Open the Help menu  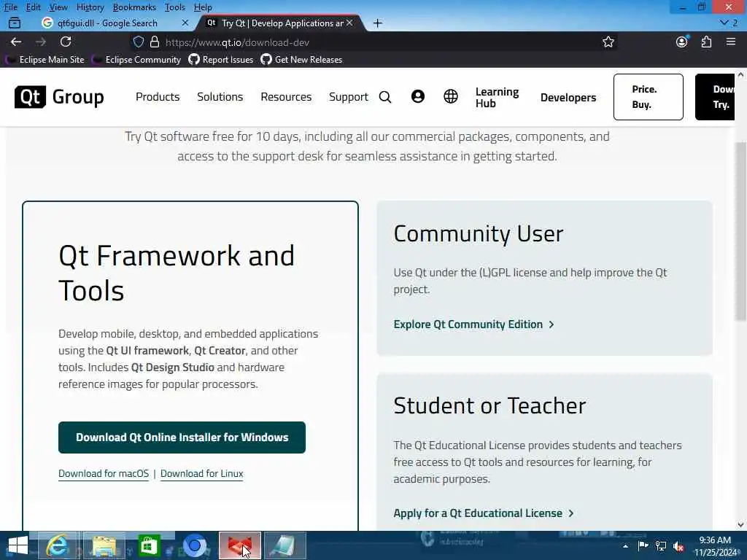pyautogui.click(x=203, y=7)
